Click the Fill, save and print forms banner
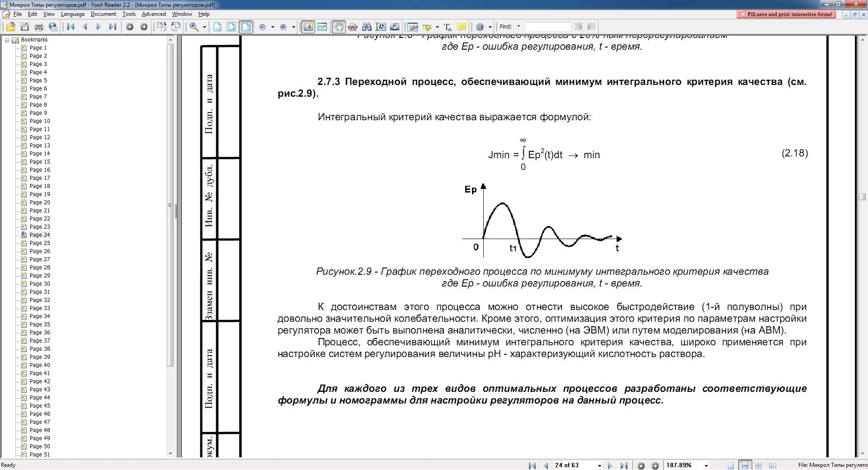Image resolution: width=868 pixels, height=470 pixels. pyautogui.click(x=786, y=14)
